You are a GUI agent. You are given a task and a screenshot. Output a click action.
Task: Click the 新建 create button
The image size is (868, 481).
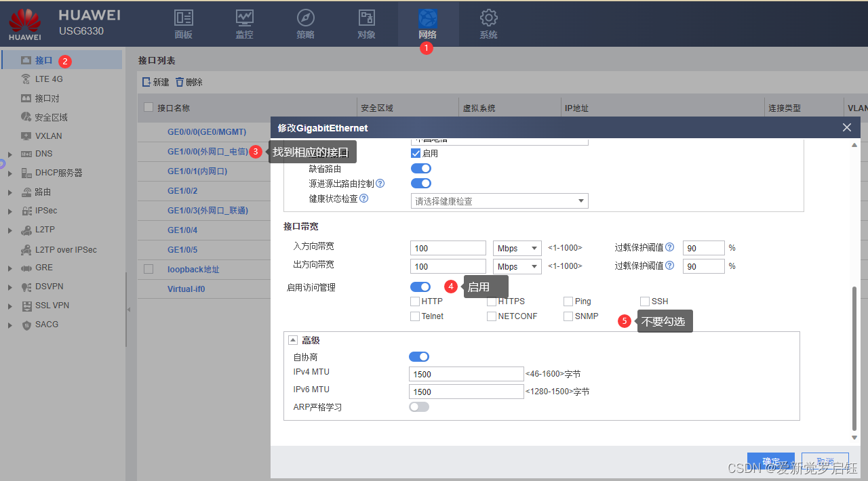point(155,82)
